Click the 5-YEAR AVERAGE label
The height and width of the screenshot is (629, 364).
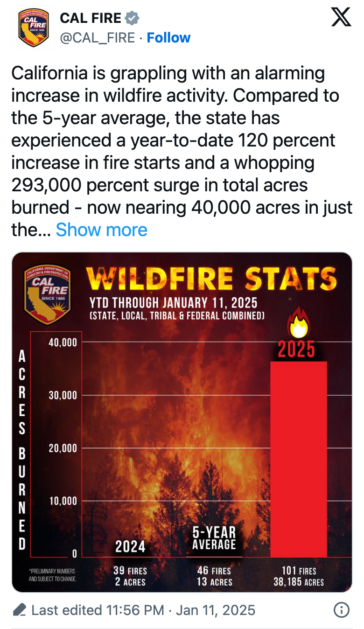coord(214,538)
